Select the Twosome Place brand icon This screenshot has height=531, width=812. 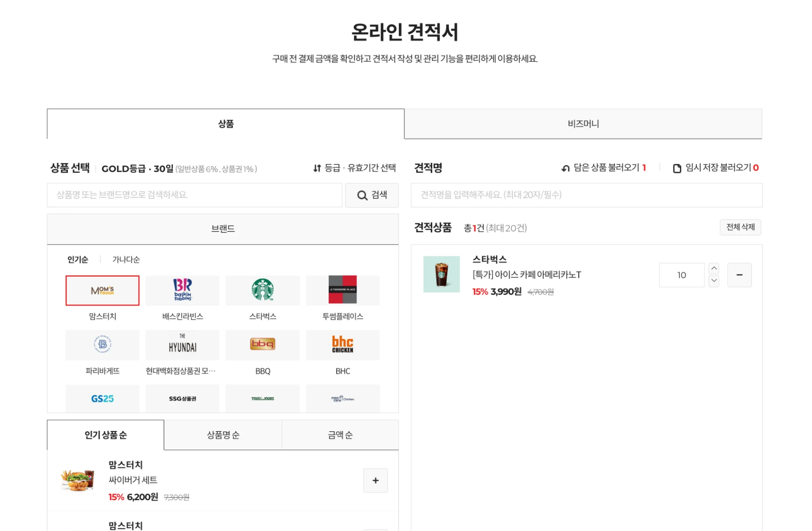pos(343,290)
